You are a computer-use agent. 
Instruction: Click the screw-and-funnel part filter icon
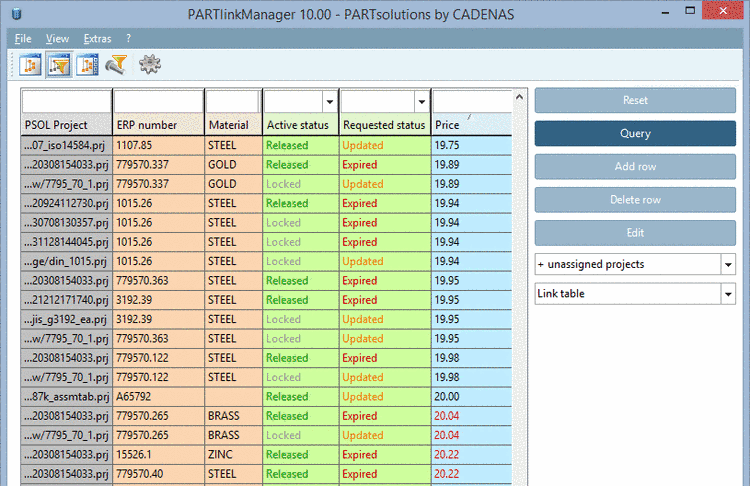pos(116,65)
